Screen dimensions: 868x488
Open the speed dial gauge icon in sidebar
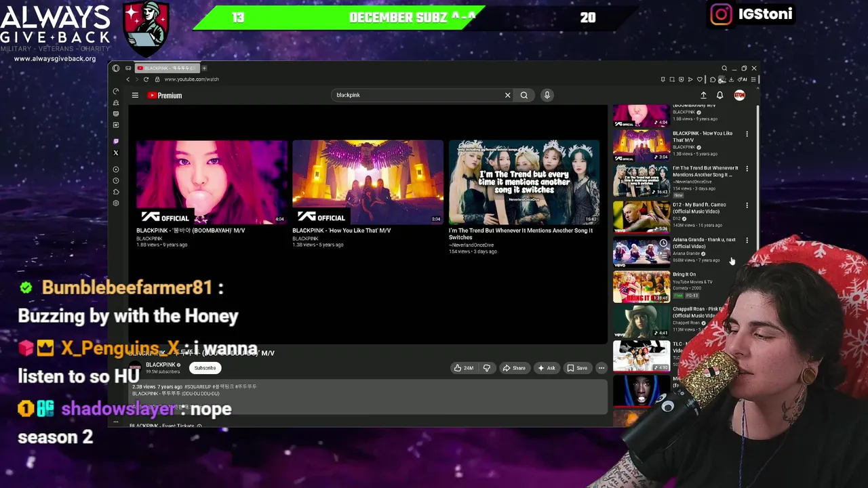coord(116,91)
